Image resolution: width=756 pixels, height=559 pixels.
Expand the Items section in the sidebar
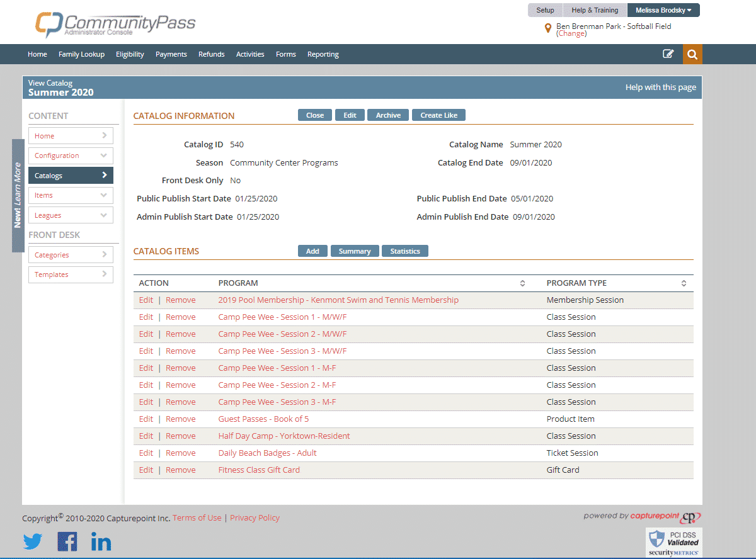pos(71,195)
